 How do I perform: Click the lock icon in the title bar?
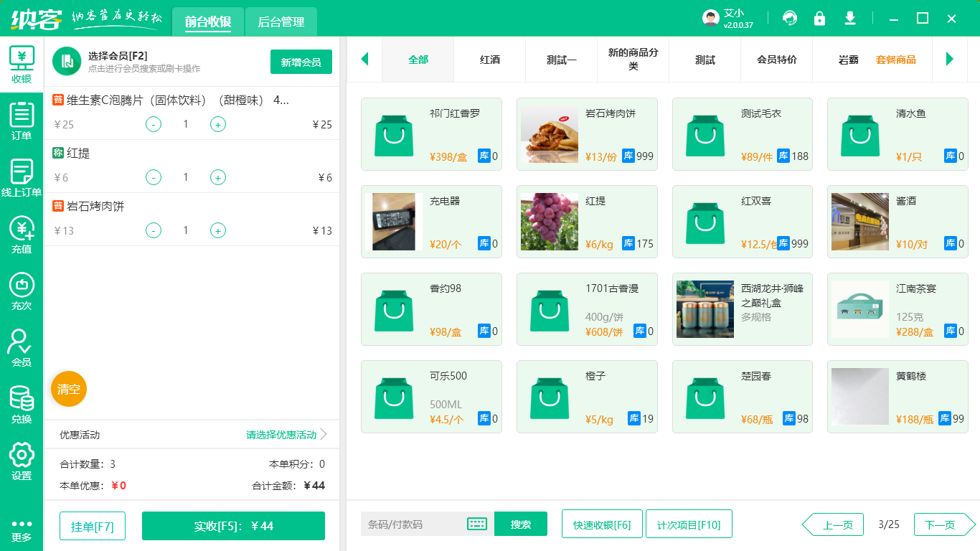819,18
